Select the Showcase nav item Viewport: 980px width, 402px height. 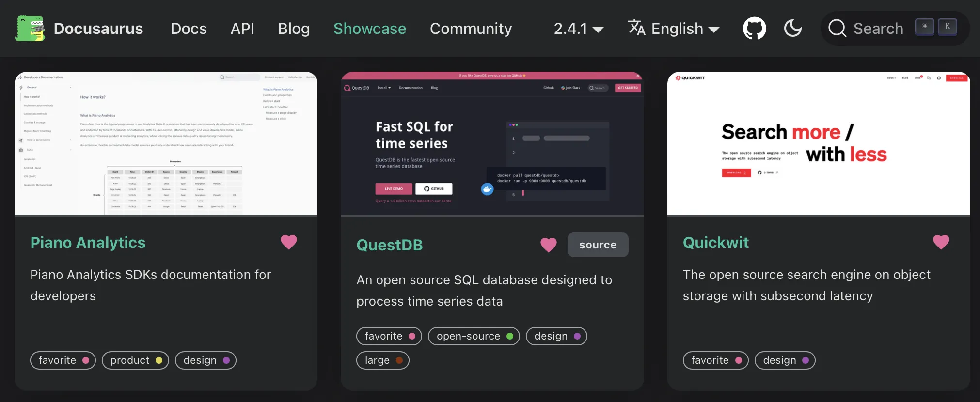[370, 29]
